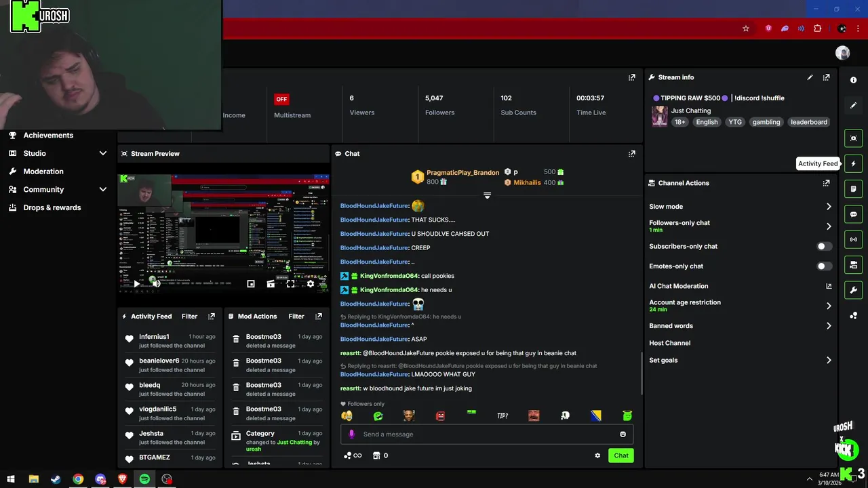868x488 pixels.
Task: Click the green Chat send button
Action: coord(621,455)
